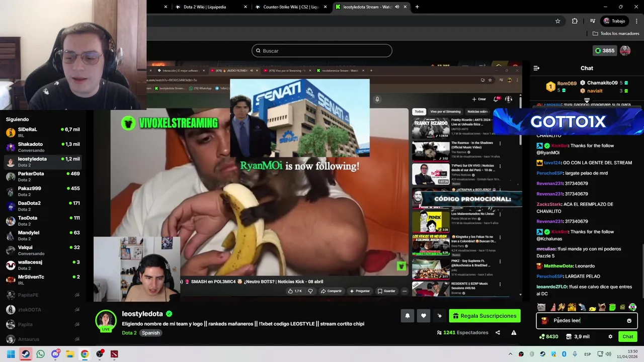
Task: Collapse chat panel with arrow icon
Action: pyautogui.click(x=536, y=68)
